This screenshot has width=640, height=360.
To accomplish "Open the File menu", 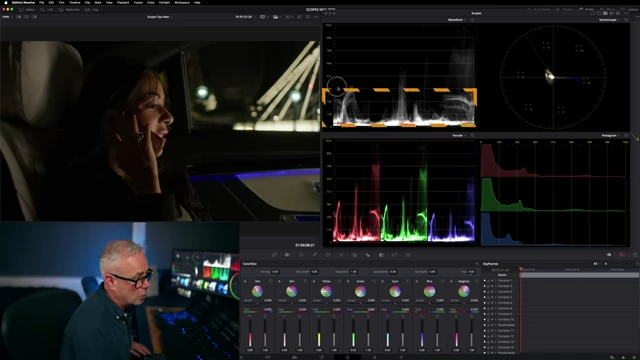I will pyautogui.click(x=41, y=2).
